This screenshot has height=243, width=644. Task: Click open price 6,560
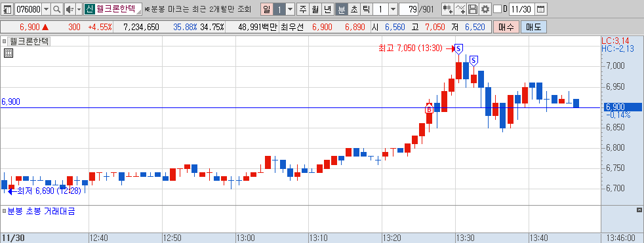pos(395,27)
